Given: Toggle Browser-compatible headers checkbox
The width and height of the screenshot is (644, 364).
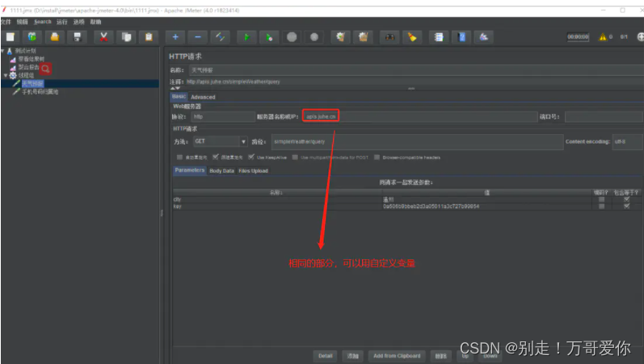Looking at the screenshot, I should [x=377, y=157].
